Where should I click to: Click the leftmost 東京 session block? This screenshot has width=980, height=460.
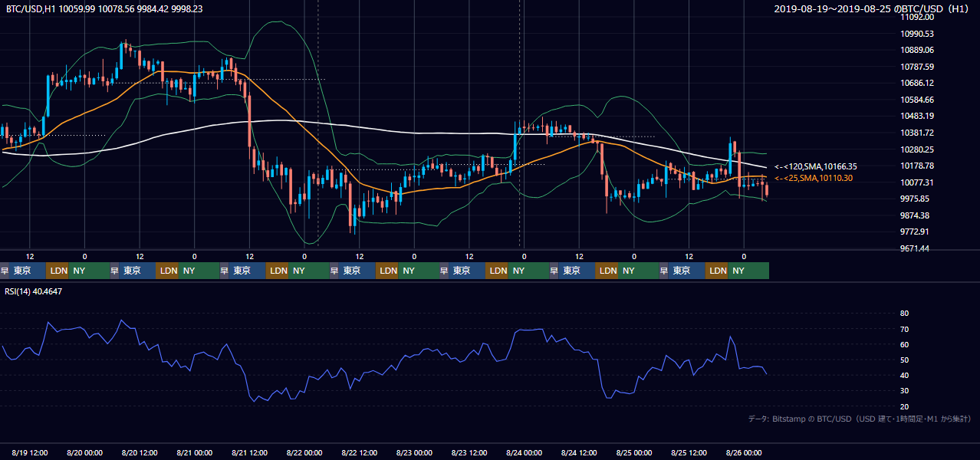click(28, 271)
